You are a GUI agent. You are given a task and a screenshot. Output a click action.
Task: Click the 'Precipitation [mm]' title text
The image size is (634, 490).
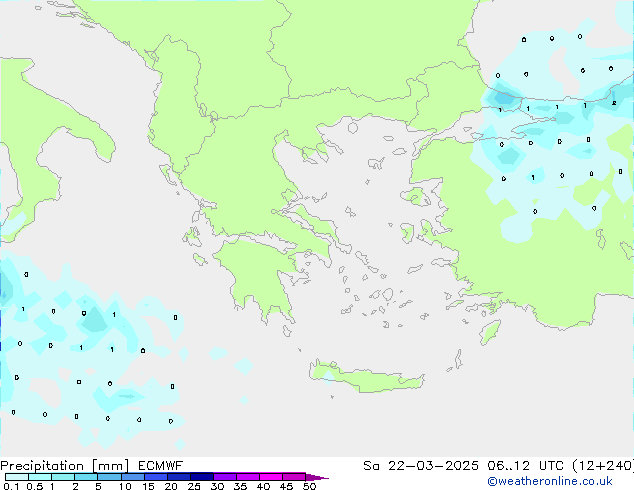point(65,466)
